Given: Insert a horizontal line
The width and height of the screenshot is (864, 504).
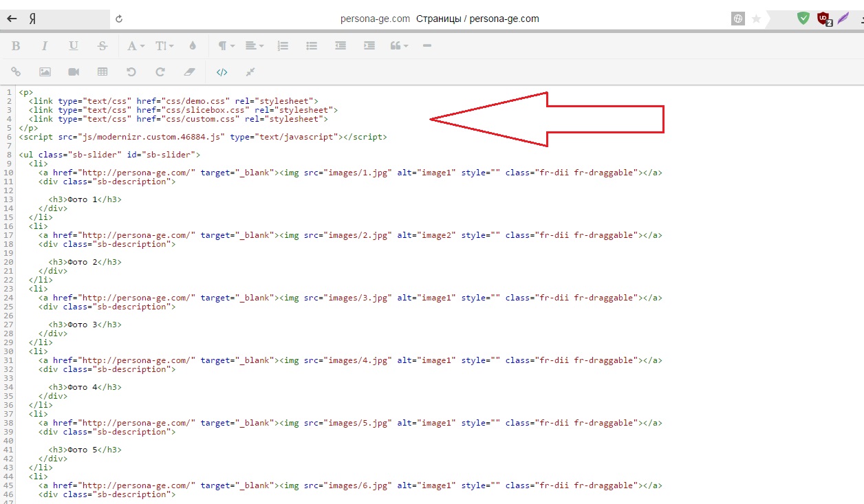Looking at the screenshot, I should [427, 46].
